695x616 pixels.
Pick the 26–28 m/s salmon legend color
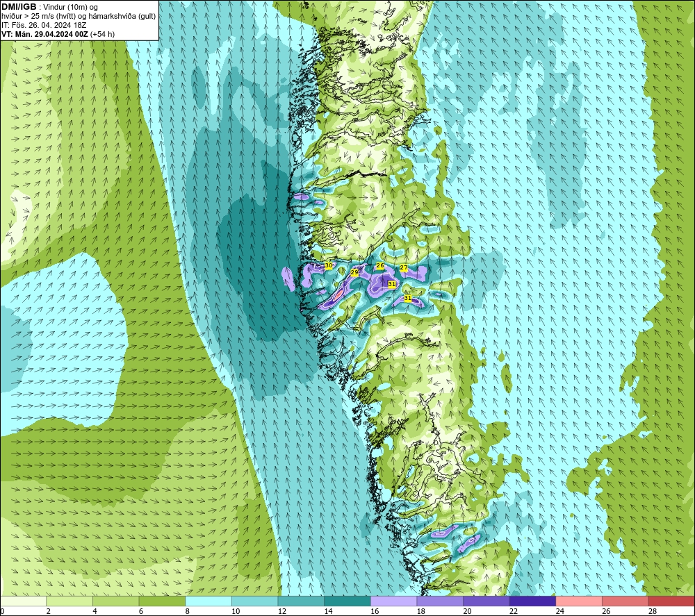coord(625,601)
